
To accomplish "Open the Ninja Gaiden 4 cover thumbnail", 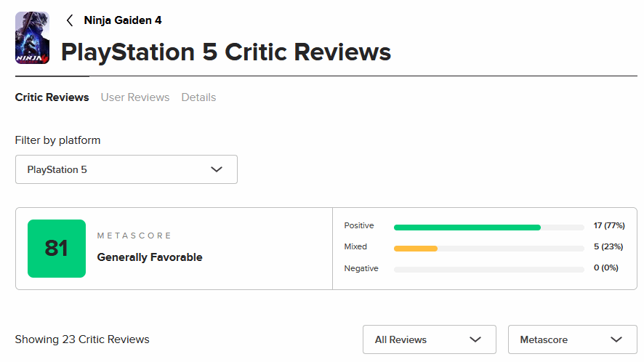I will click(x=32, y=38).
